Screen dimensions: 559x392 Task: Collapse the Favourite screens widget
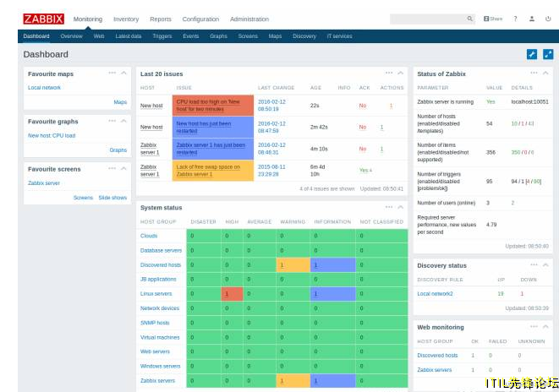(123, 168)
